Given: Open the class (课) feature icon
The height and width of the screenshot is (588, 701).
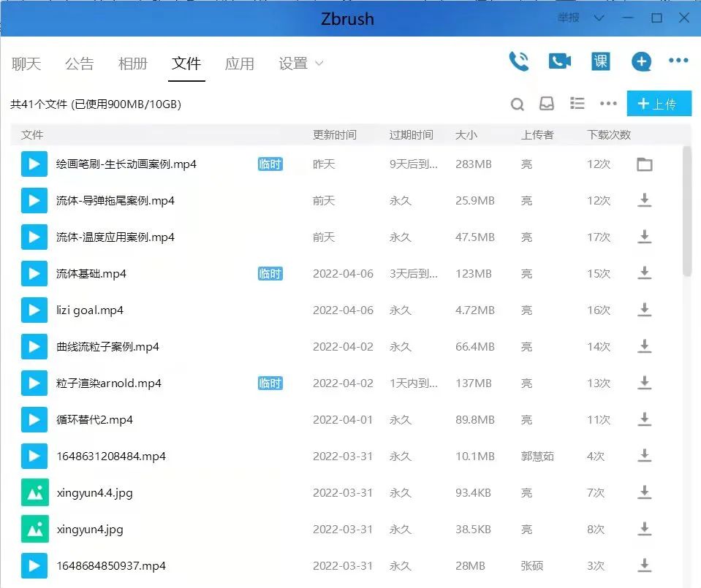Looking at the screenshot, I should point(601,61).
